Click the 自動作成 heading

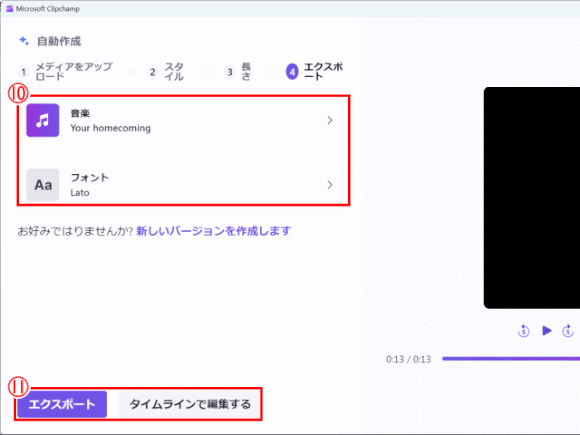(x=59, y=41)
